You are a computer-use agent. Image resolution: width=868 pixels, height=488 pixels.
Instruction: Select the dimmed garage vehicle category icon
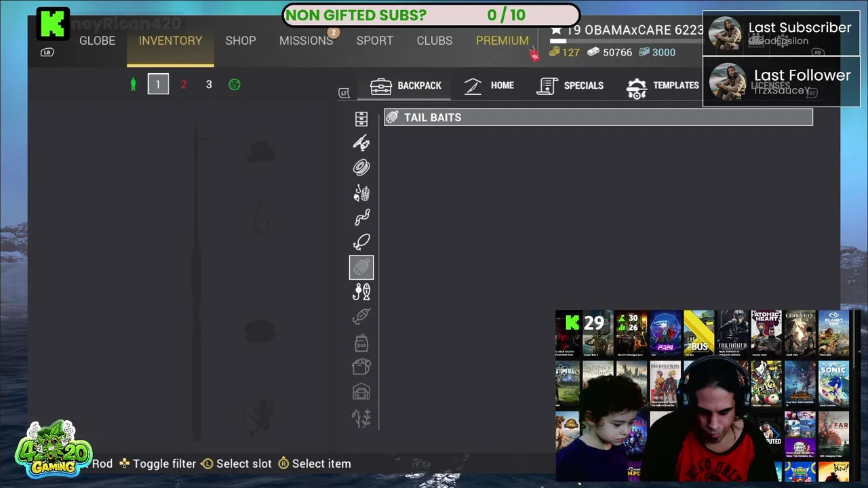point(361,392)
